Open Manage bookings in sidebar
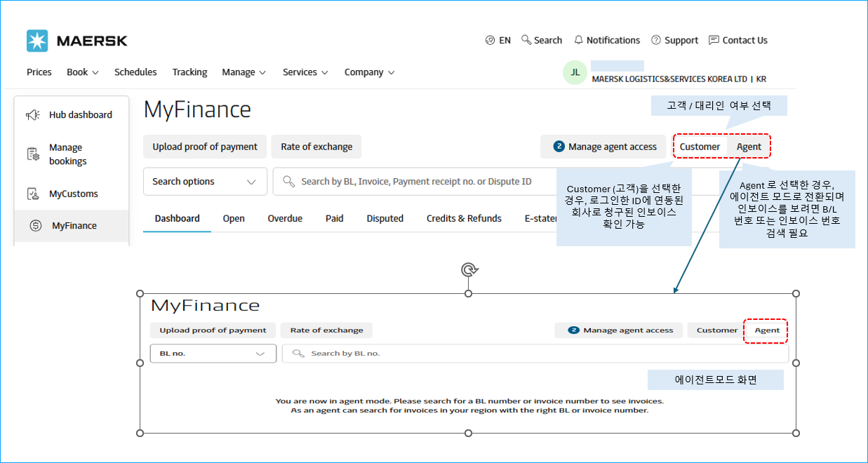Viewport: 868px width, 463px height. [72, 154]
